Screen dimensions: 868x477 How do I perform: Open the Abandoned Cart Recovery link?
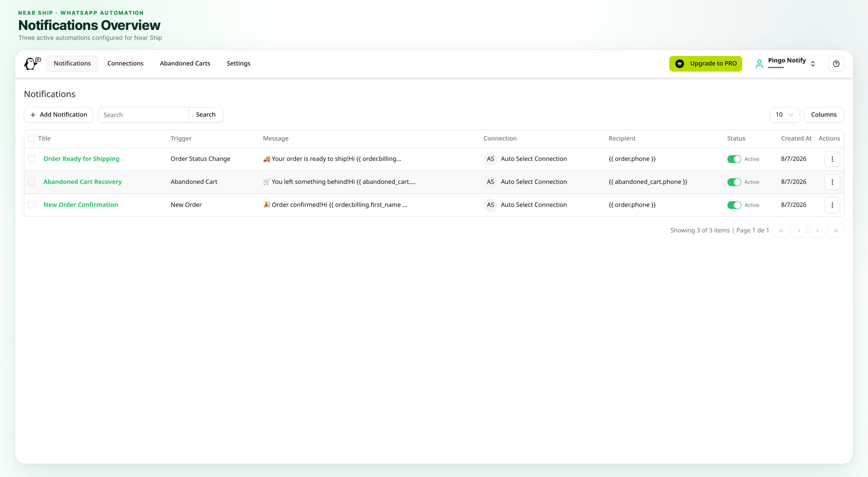coord(82,182)
